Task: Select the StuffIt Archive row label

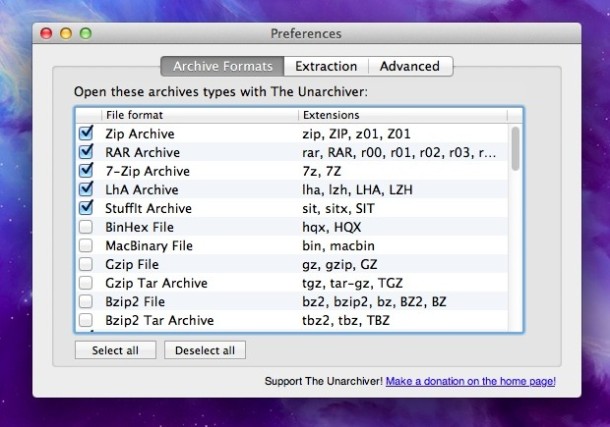Action: [148, 208]
